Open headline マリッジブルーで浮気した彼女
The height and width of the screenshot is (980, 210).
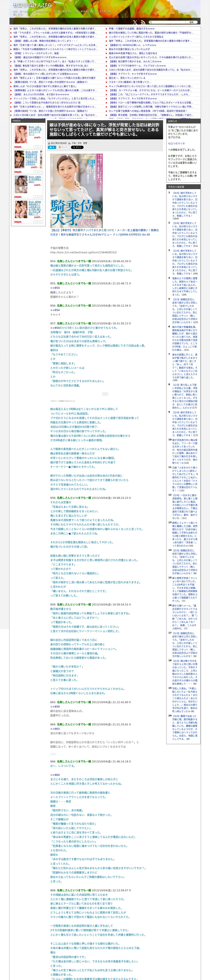tap(55, 98)
